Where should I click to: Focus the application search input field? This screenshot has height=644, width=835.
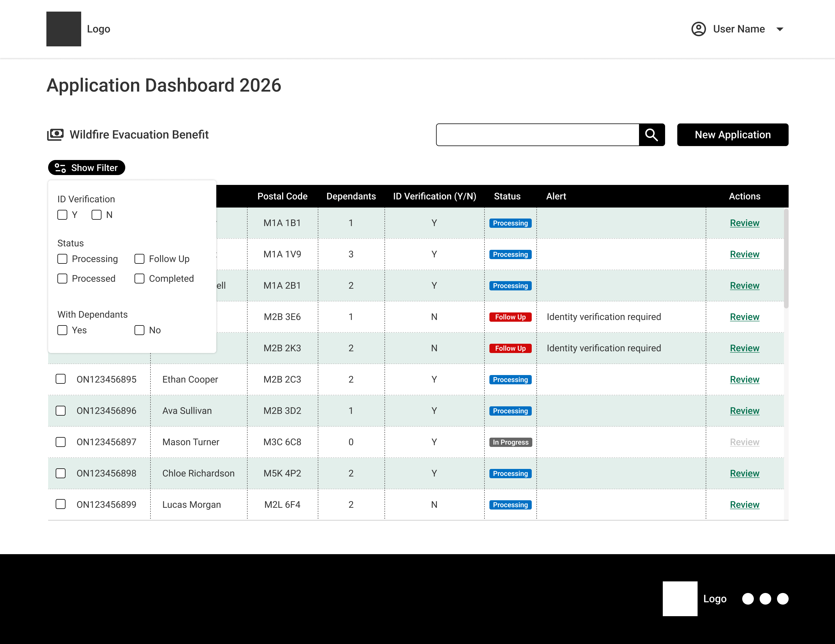(x=538, y=135)
